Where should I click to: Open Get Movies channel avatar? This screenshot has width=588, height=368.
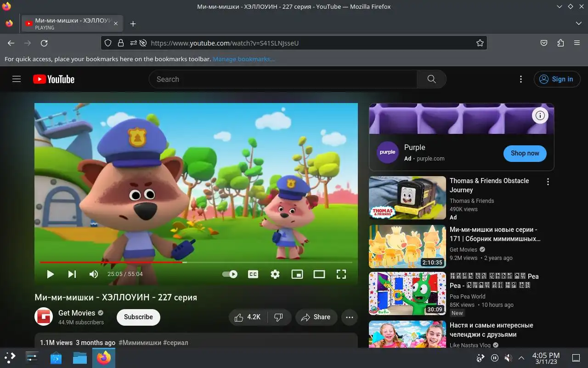(x=44, y=316)
